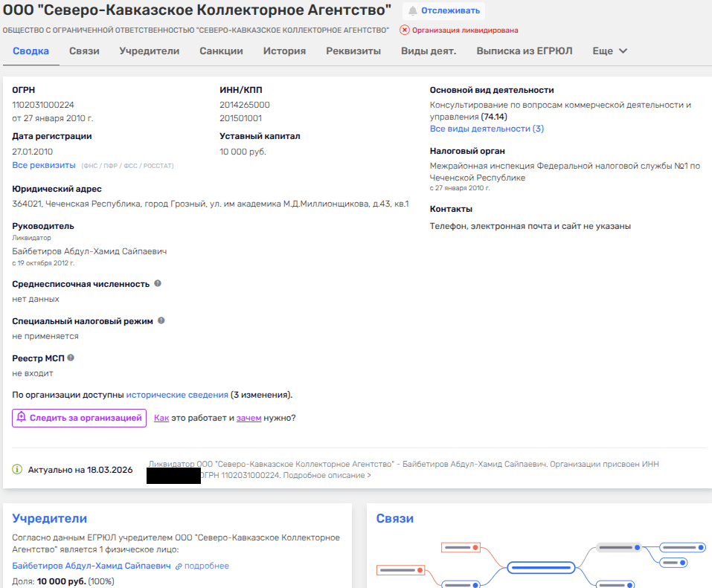Viewport: 712px width, 588px height.
Task: Open founder Байбетиров Абдул-Хамид Сайпаевич link
Action: (x=92, y=566)
